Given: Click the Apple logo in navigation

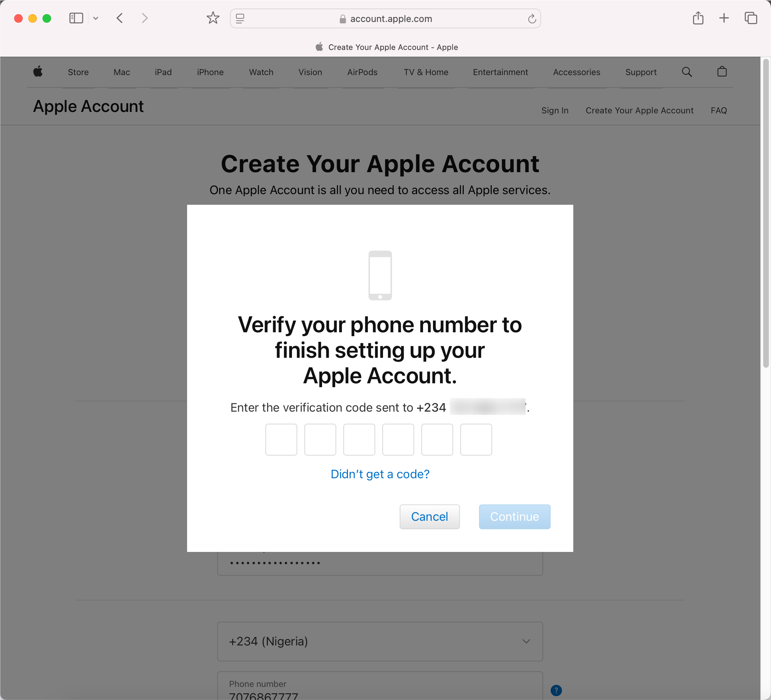Looking at the screenshot, I should (x=38, y=72).
